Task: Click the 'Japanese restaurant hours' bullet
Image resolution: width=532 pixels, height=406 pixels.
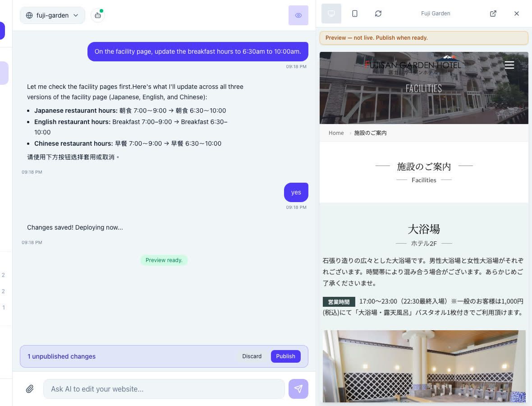Action: 130,111
